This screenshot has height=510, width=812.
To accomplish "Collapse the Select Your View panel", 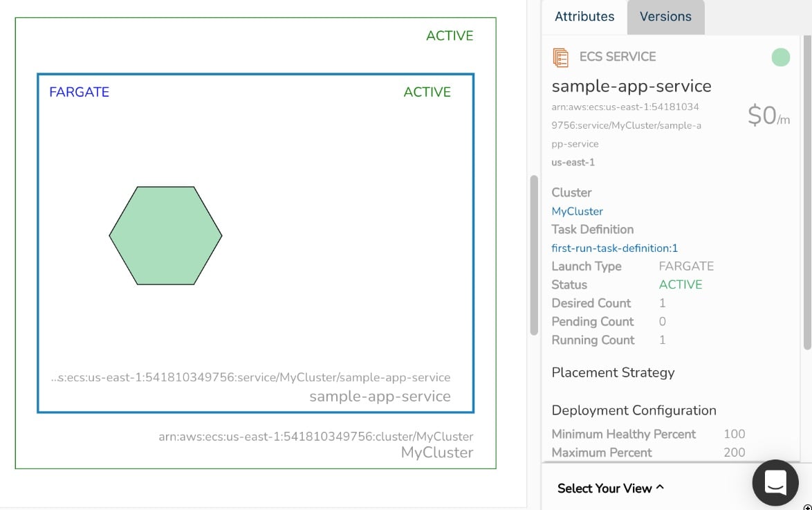I will click(x=609, y=488).
